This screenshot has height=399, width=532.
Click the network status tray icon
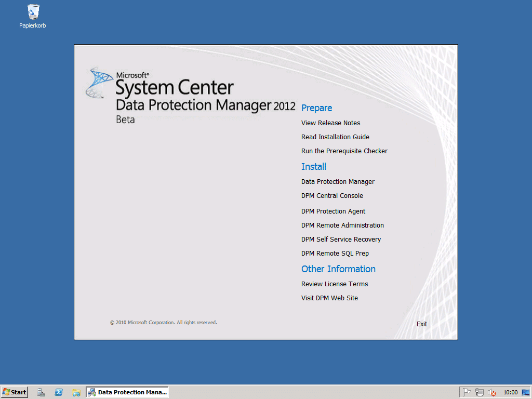[x=479, y=392]
